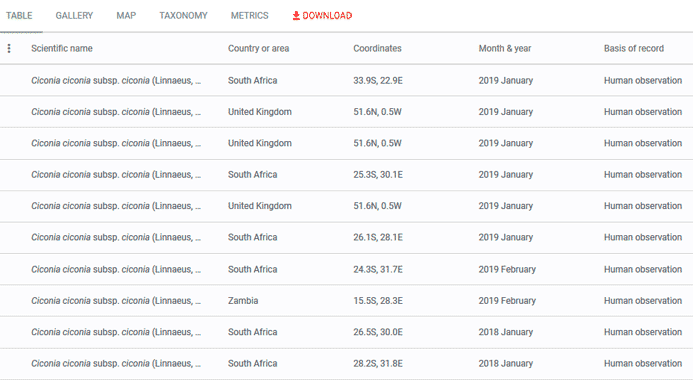Select the Taxonomy tab
The image size is (693, 380).
coord(183,16)
